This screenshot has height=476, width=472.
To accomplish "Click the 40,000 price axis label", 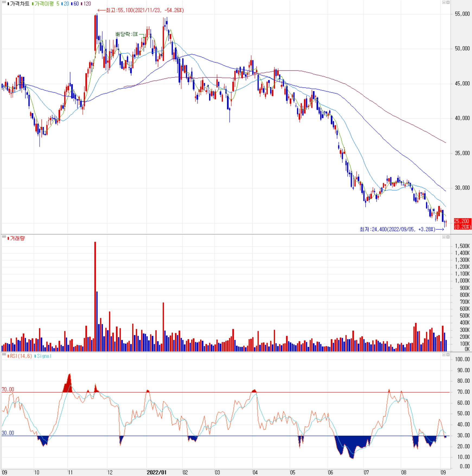I will 462,118.
